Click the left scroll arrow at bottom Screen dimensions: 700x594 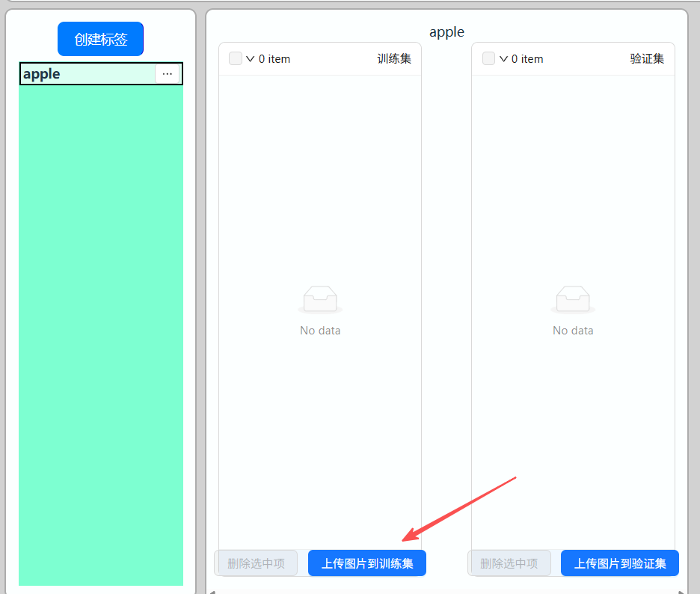[210, 591]
